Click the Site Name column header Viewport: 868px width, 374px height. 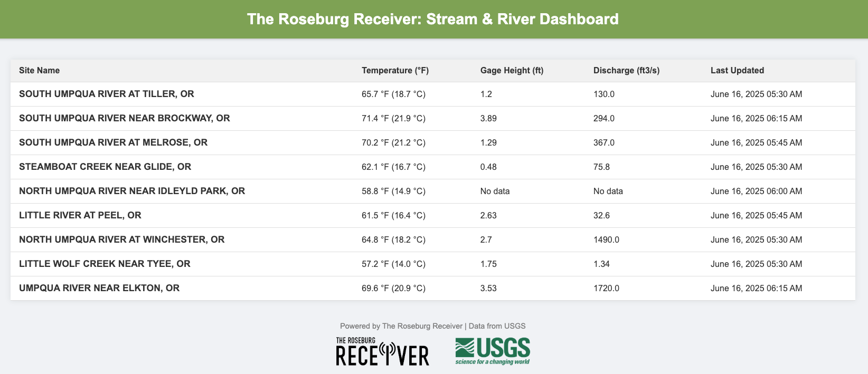pyautogui.click(x=40, y=71)
